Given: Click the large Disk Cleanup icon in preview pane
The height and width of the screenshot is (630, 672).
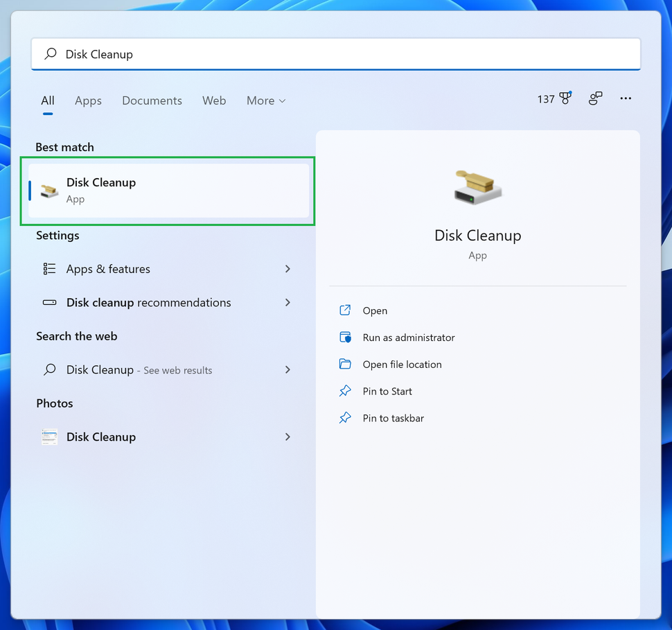Looking at the screenshot, I should (477, 186).
